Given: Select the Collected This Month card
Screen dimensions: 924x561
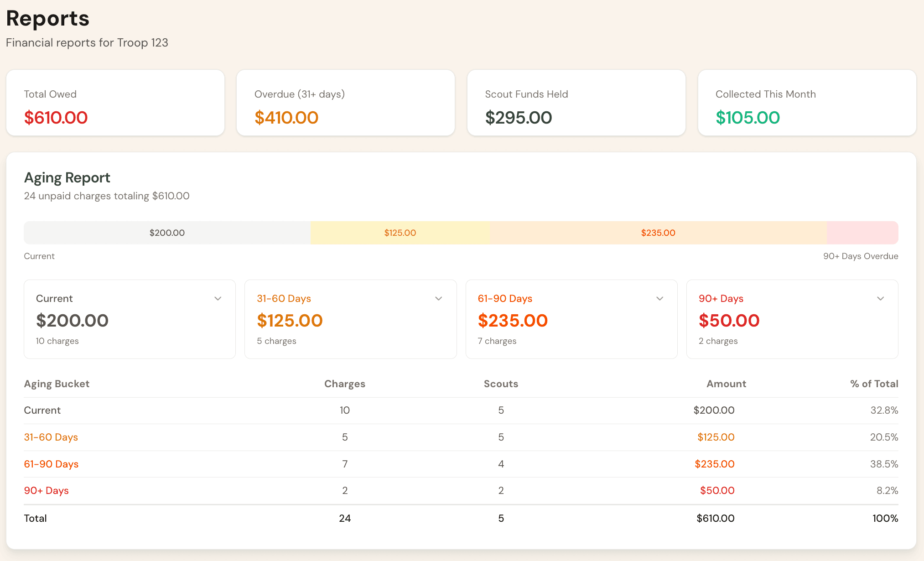Looking at the screenshot, I should click(x=807, y=102).
